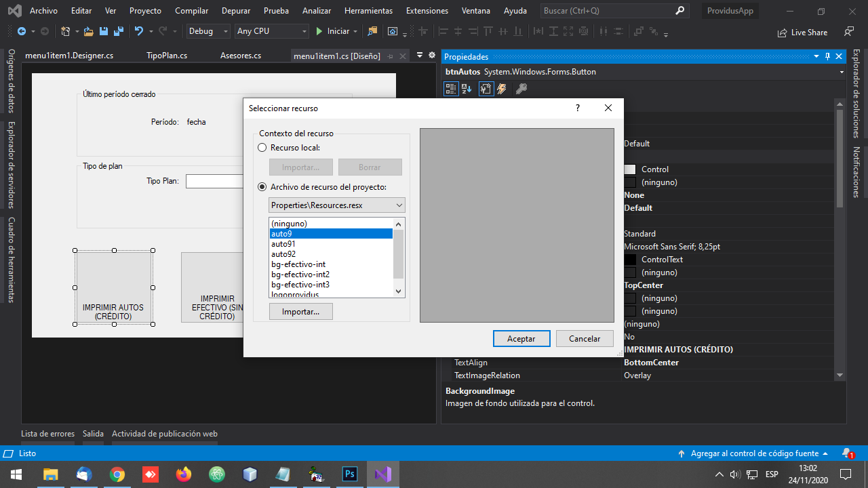
Task: Open Photoshop from the taskbar
Action: tap(350, 474)
